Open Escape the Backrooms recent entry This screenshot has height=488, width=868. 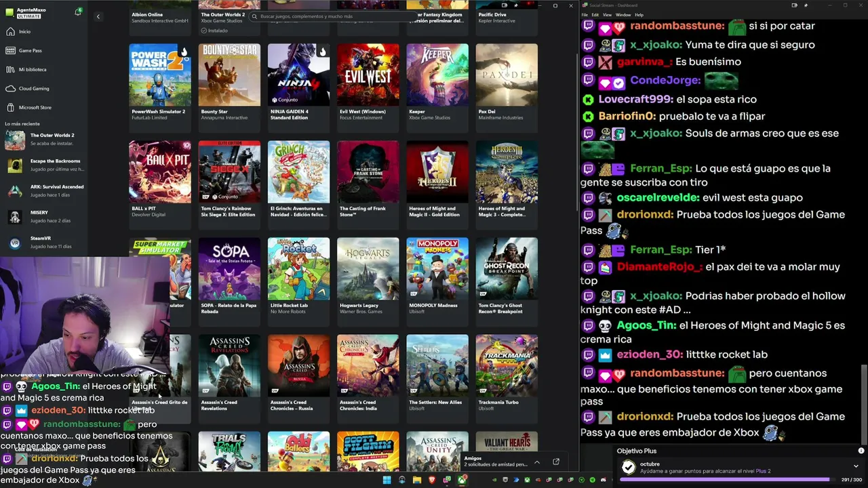point(45,165)
